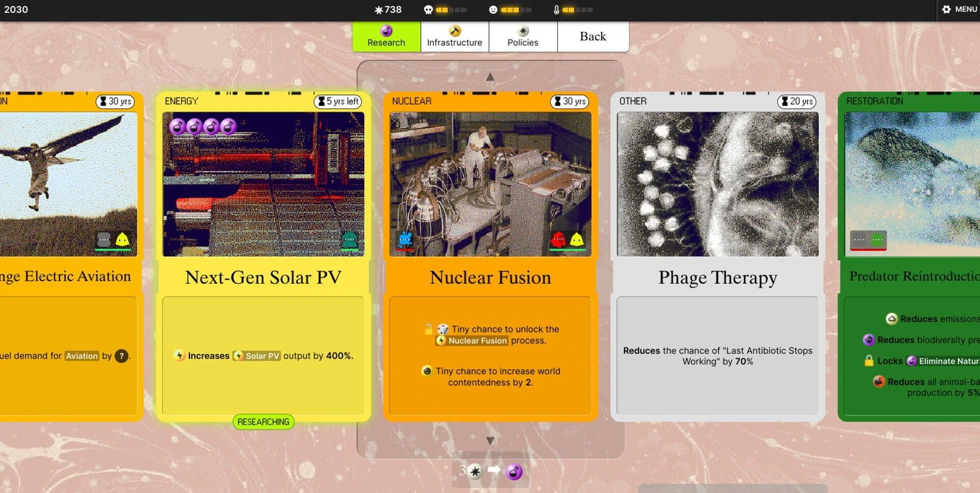
Task: Collapse the card list with the down arrow
Action: 491,439
